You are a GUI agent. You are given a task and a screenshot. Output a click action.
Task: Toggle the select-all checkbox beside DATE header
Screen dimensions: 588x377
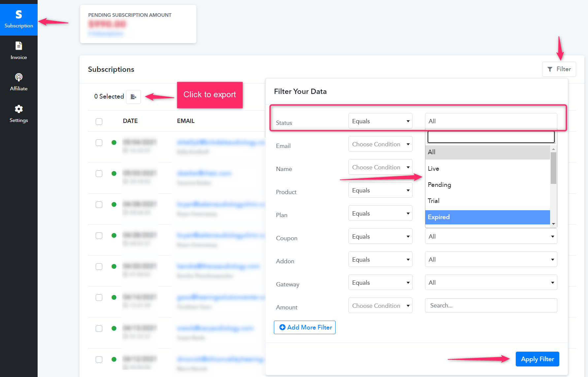99,121
